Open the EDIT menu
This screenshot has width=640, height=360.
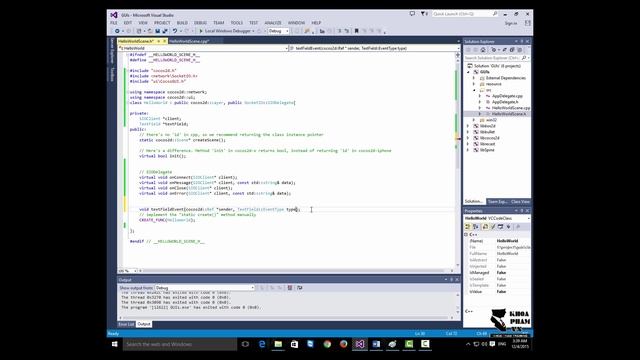tap(128, 23)
